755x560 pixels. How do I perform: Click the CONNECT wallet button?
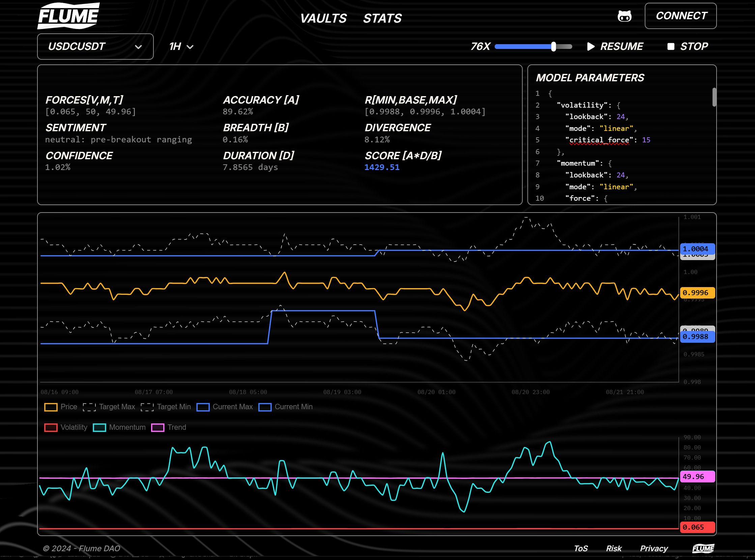click(680, 16)
